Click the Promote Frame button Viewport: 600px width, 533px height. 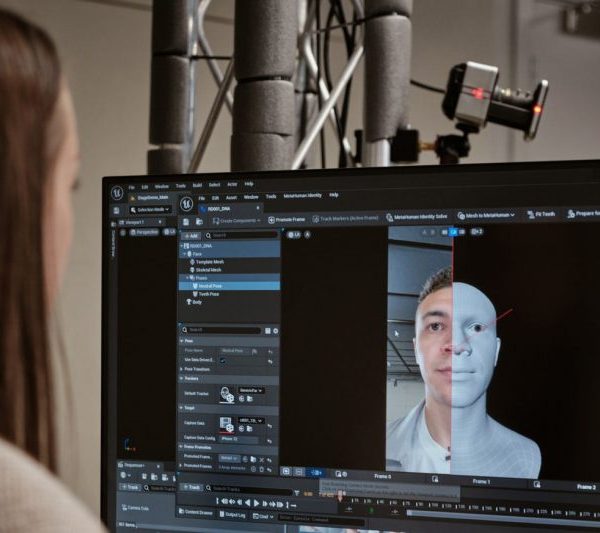(x=286, y=220)
